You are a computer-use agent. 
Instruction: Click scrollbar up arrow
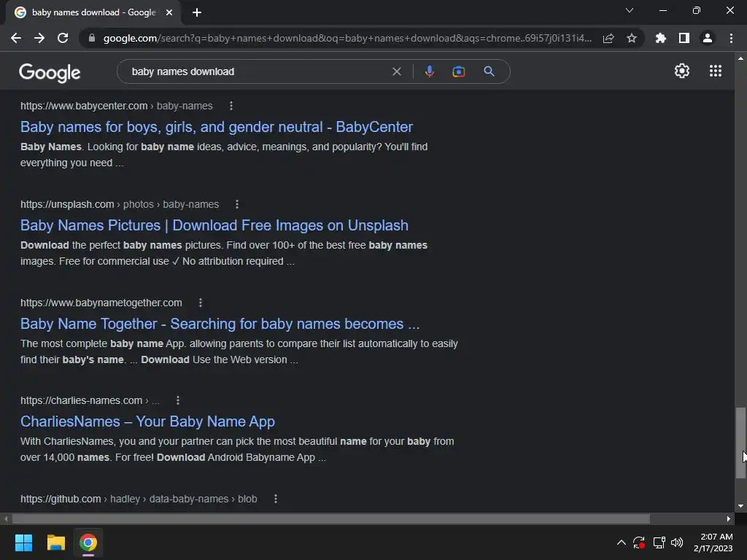(740, 58)
